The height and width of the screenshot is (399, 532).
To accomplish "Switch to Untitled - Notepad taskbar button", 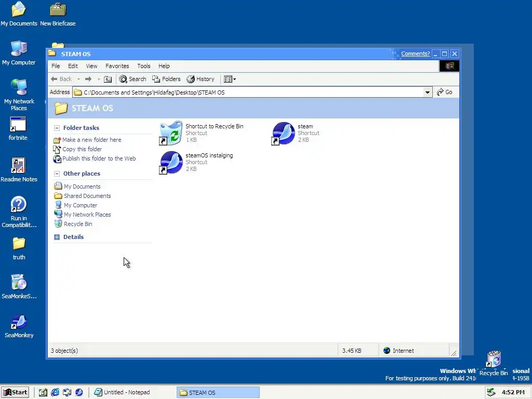I will (132, 392).
